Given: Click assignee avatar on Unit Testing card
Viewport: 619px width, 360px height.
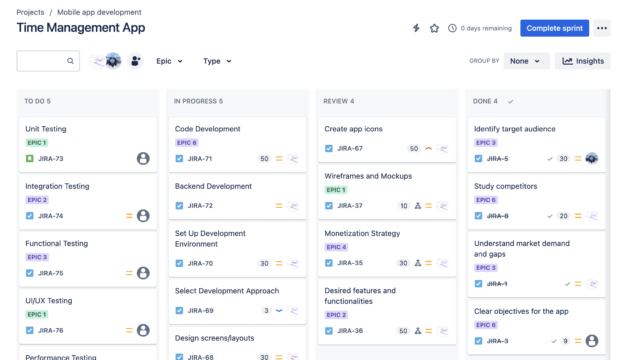Looking at the screenshot, I should (x=143, y=158).
